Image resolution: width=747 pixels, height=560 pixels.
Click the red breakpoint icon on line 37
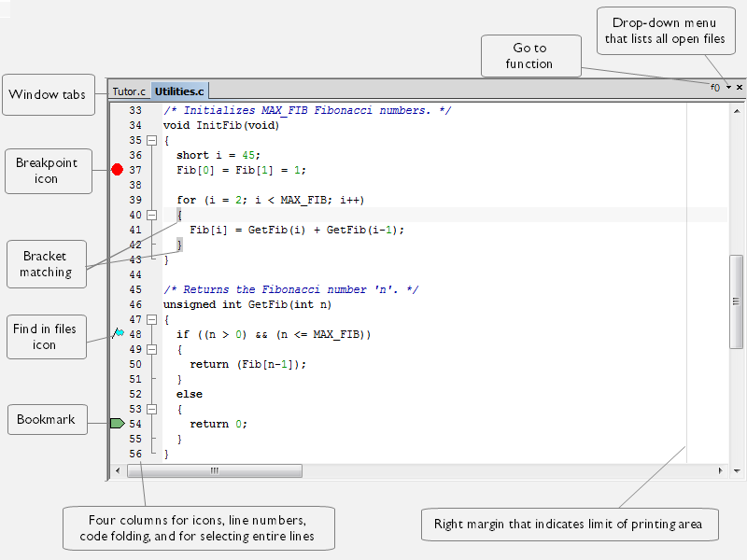coord(117,170)
